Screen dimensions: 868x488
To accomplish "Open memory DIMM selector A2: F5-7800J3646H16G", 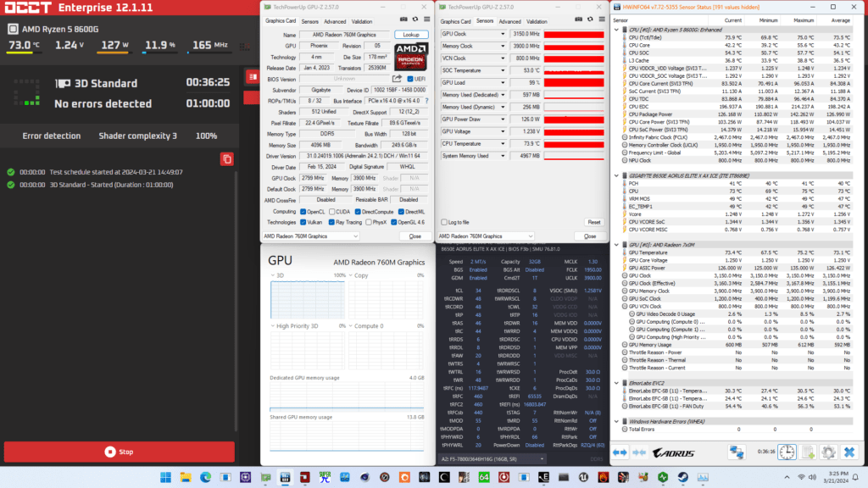I will (x=492, y=459).
